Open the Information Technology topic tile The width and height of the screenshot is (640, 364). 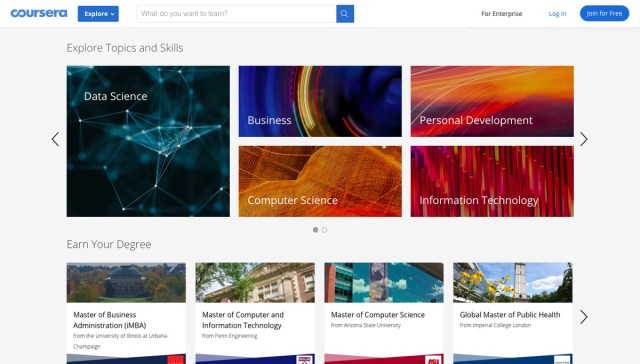point(492,181)
